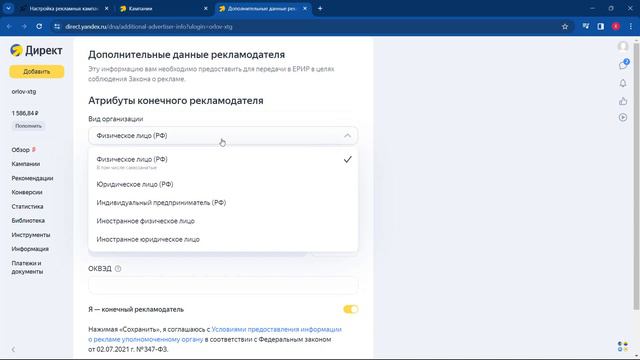Click the 'orlov-xtg' account name
640x360 pixels.
pos(24,91)
